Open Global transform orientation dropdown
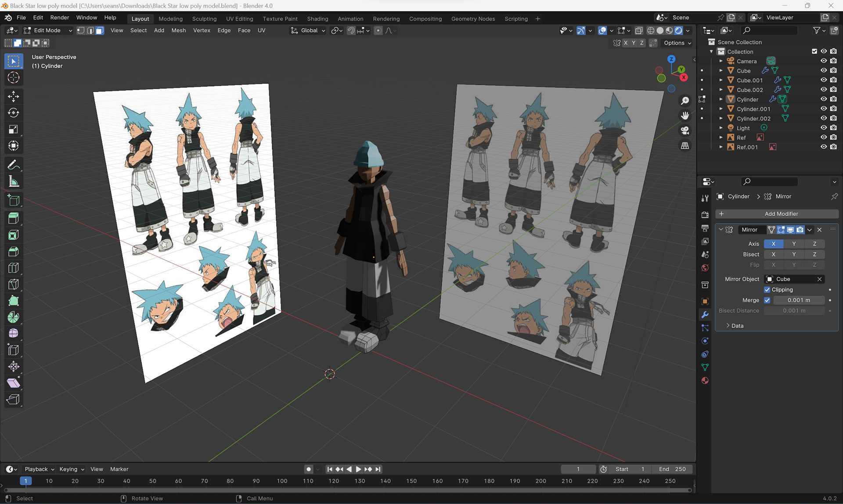The height and width of the screenshot is (504, 843). 308,31
